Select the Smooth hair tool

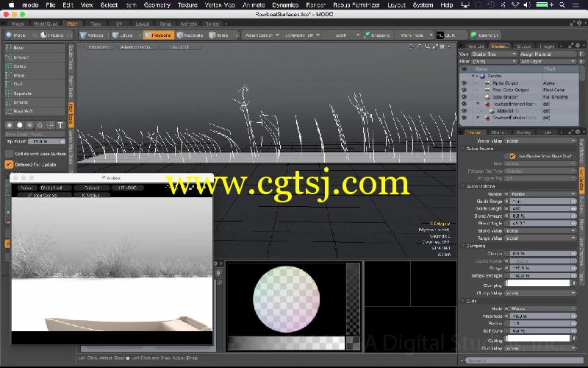coord(35,57)
